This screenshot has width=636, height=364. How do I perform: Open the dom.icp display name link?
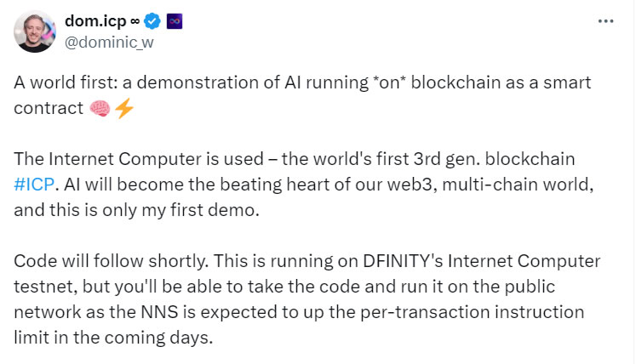[x=95, y=21]
